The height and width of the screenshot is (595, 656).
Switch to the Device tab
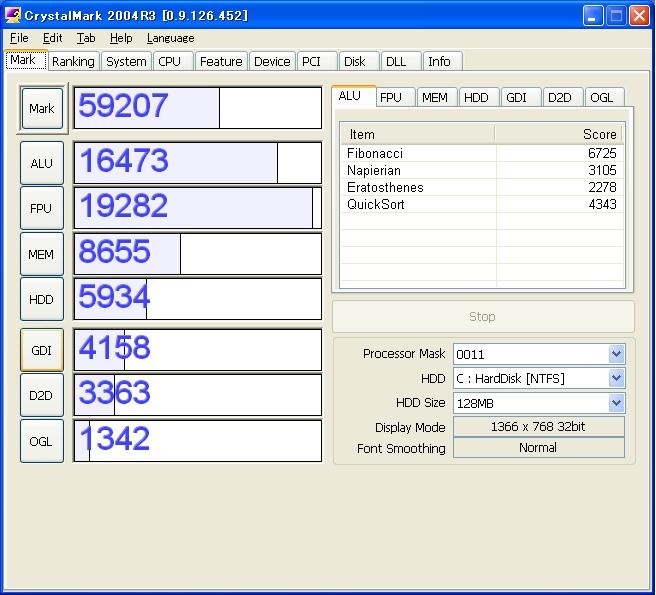point(272,62)
